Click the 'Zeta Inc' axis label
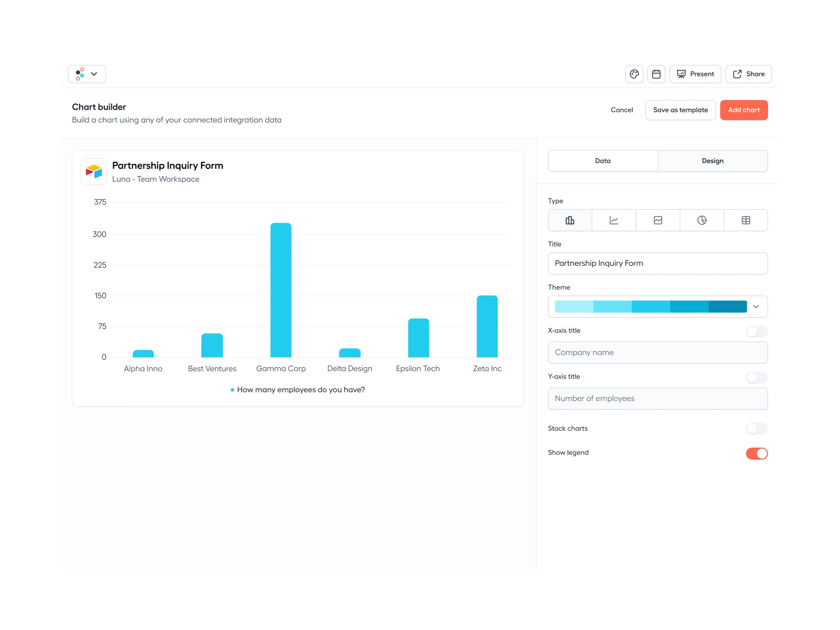Viewport: 840px width, 630px height. [x=487, y=369]
